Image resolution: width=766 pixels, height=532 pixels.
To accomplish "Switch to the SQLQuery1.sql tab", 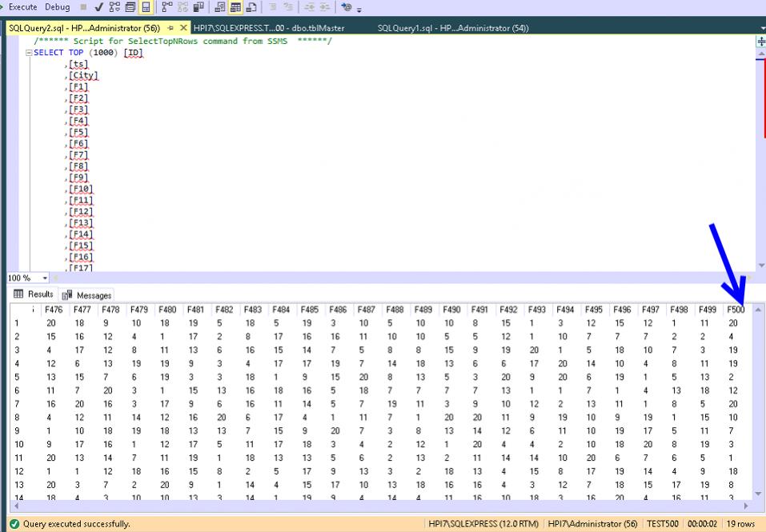I will (453, 28).
